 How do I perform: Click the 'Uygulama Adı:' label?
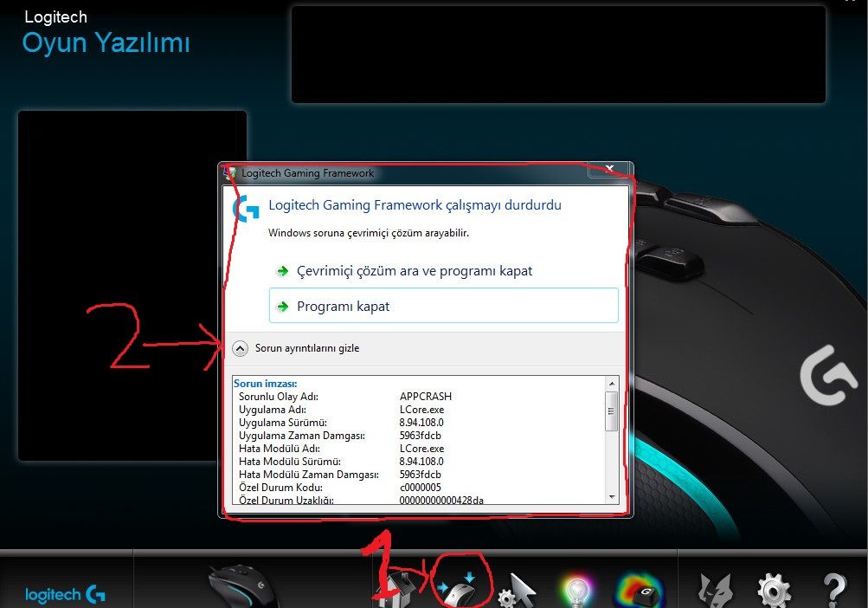click(273, 410)
